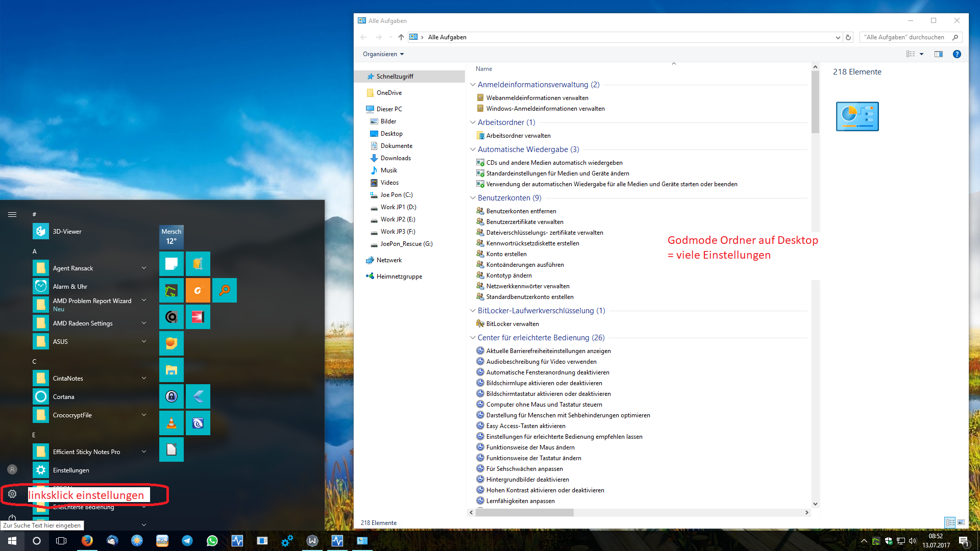This screenshot has height=551, width=980.
Task: Click the horizontal scrollbar in task list
Action: pyautogui.click(x=524, y=512)
